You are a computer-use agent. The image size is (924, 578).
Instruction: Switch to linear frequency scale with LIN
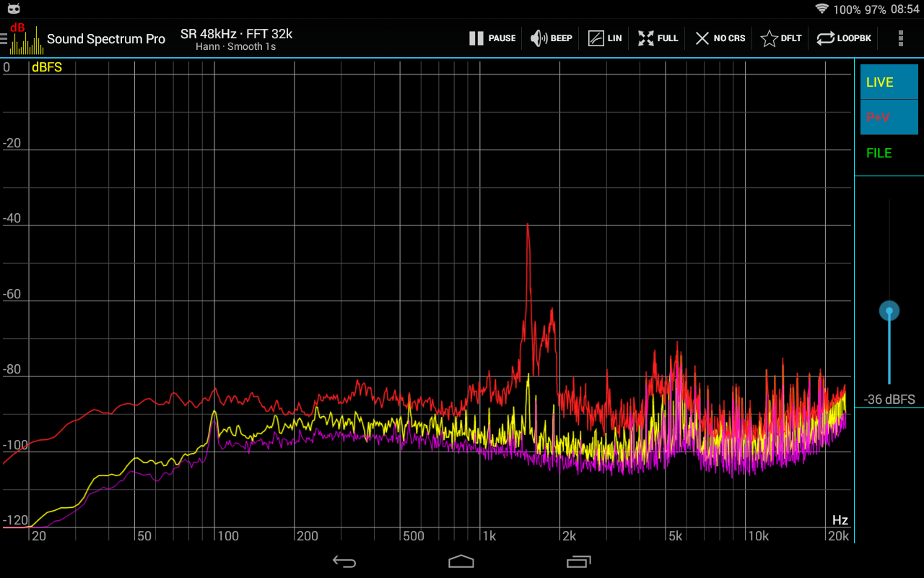point(604,38)
